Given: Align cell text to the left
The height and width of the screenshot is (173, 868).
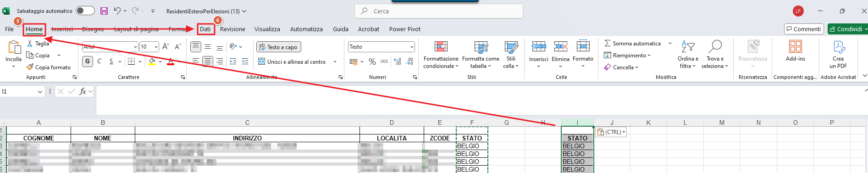Looking at the screenshot, I should [x=196, y=61].
